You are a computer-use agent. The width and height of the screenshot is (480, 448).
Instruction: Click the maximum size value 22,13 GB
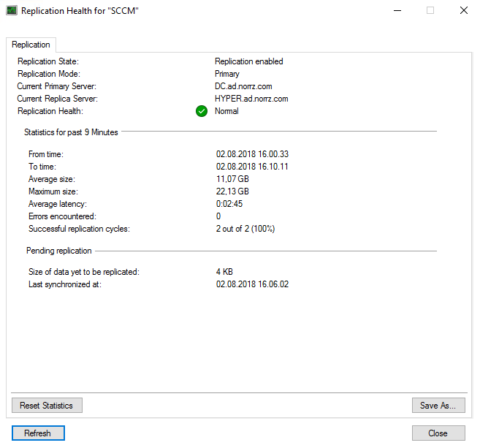(232, 191)
